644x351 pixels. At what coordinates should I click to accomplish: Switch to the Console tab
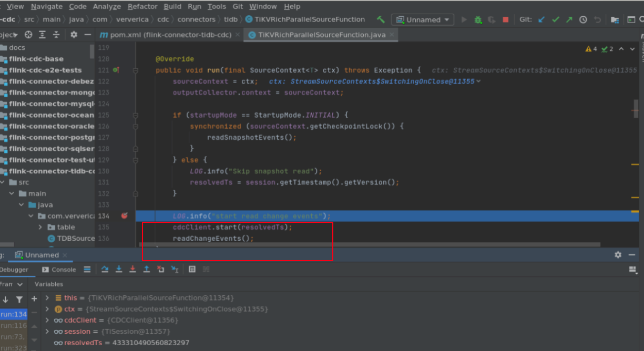pos(63,269)
